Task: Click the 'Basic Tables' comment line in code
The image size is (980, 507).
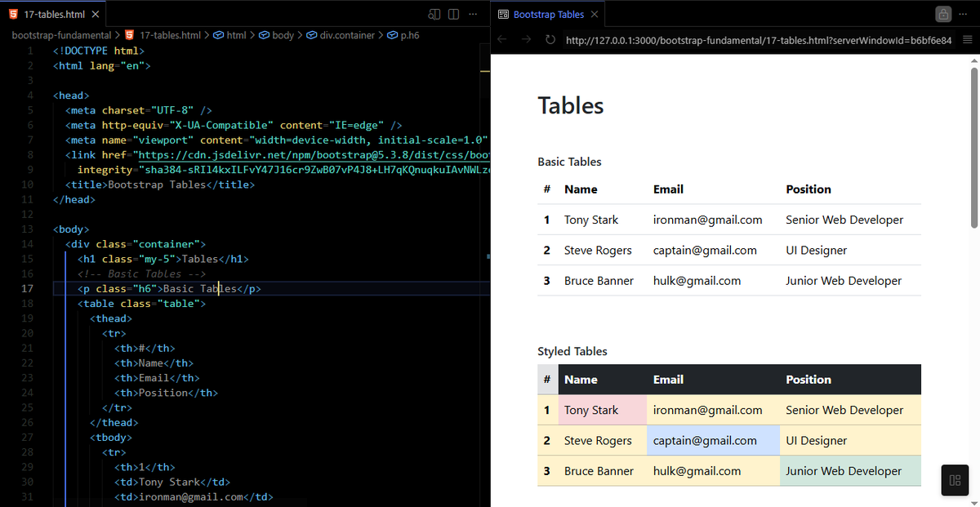Action: [142, 274]
